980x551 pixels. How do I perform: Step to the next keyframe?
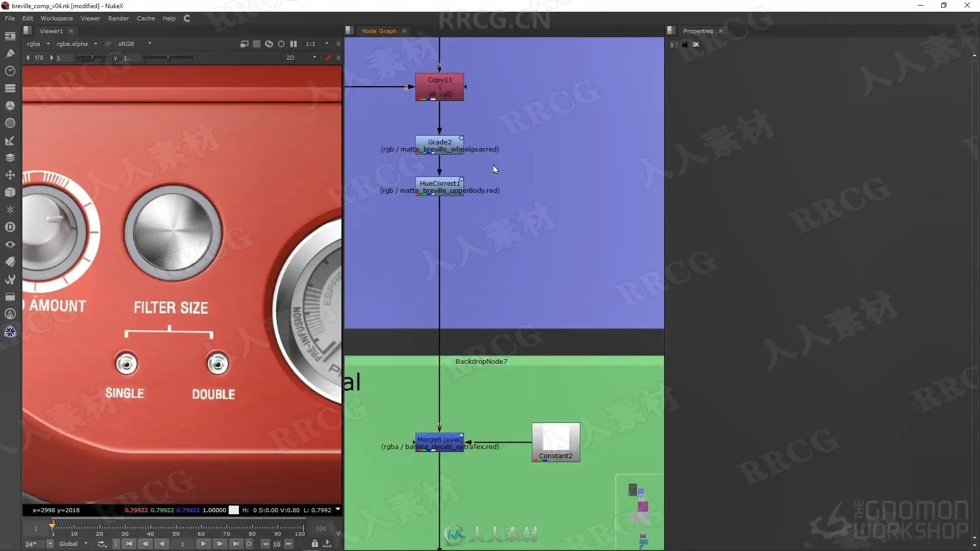click(219, 544)
